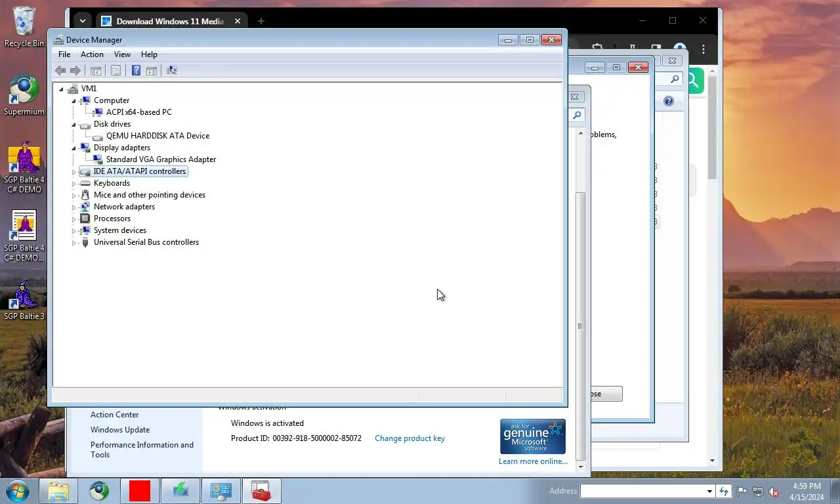Expand Mice and other pointing devices
This screenshot has width=840, height=504.
[73, 195]
